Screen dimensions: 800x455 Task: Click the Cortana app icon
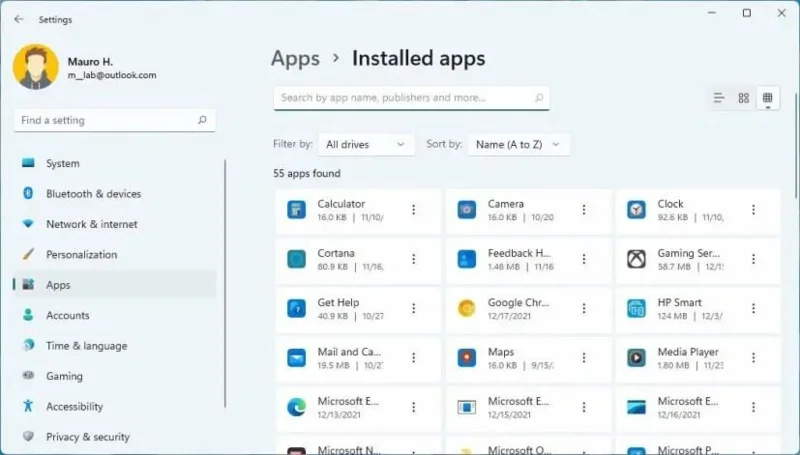(296, 259)
